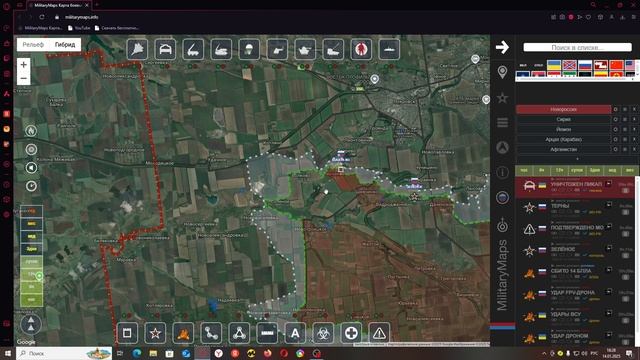Select the paratrooper parachute icon
640x360 pixels.
(x=249, y=49)
